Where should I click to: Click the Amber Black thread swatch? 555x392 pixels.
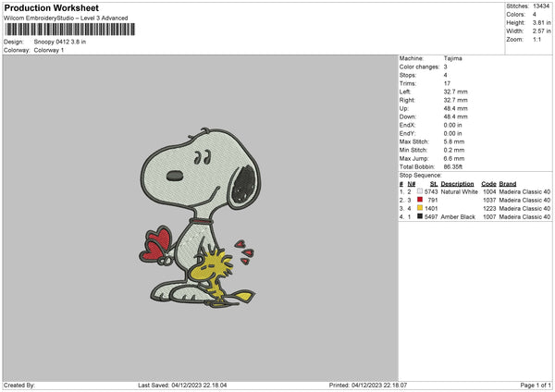pos(419,217)
